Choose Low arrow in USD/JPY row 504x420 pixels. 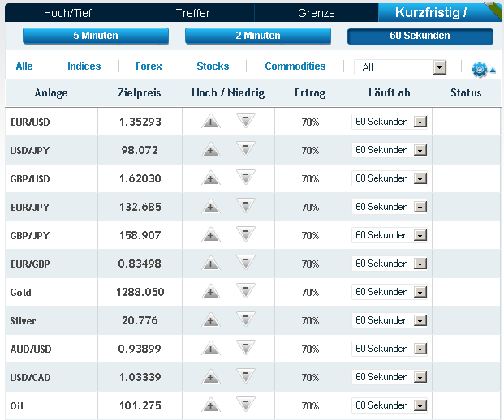246,148
